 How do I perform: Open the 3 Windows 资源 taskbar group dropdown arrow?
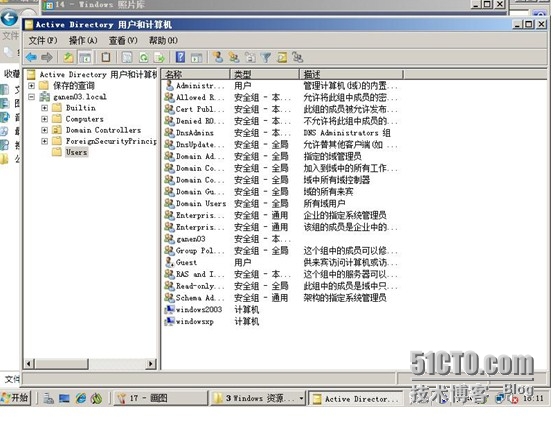302,398
